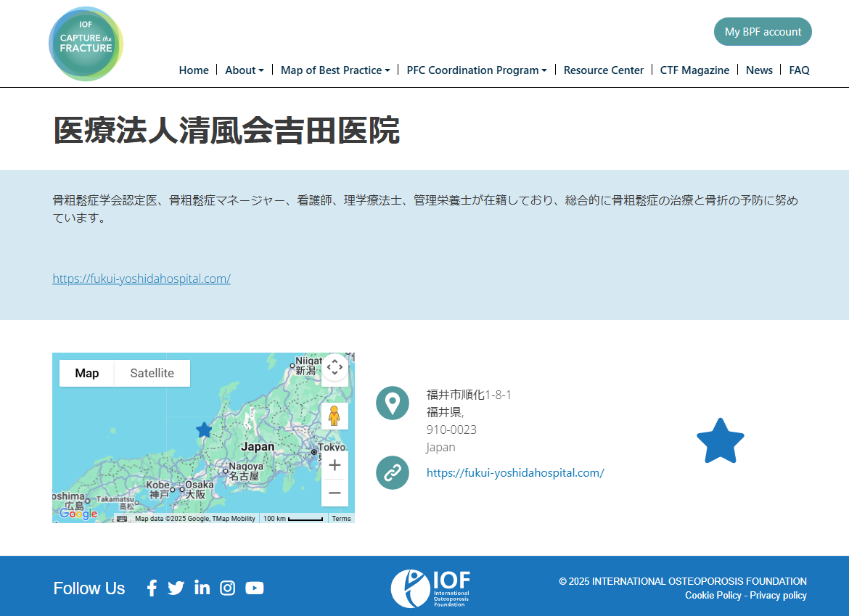Go to Resource Center page
Screen dimensions: 849x616
(603, 70)
